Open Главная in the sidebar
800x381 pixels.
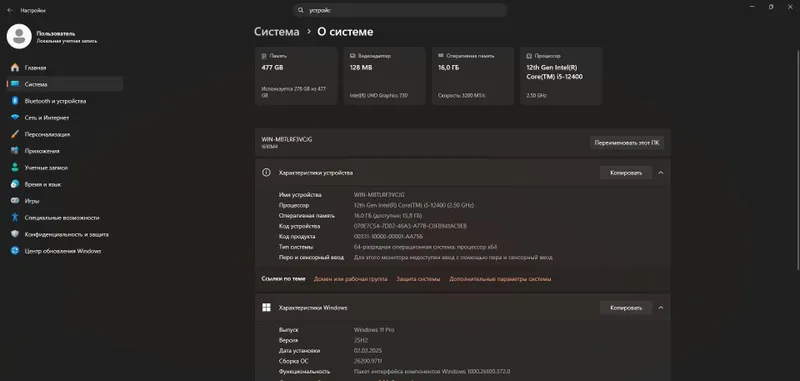(65, 67)
